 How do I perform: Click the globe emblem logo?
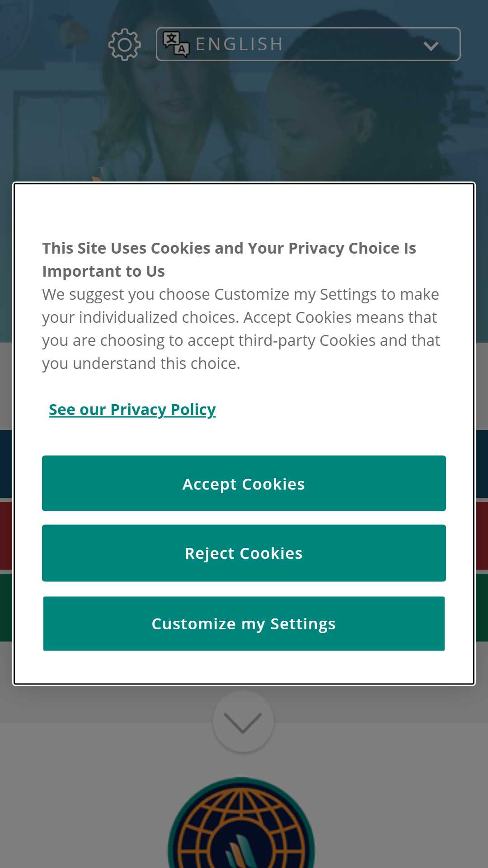241,823
